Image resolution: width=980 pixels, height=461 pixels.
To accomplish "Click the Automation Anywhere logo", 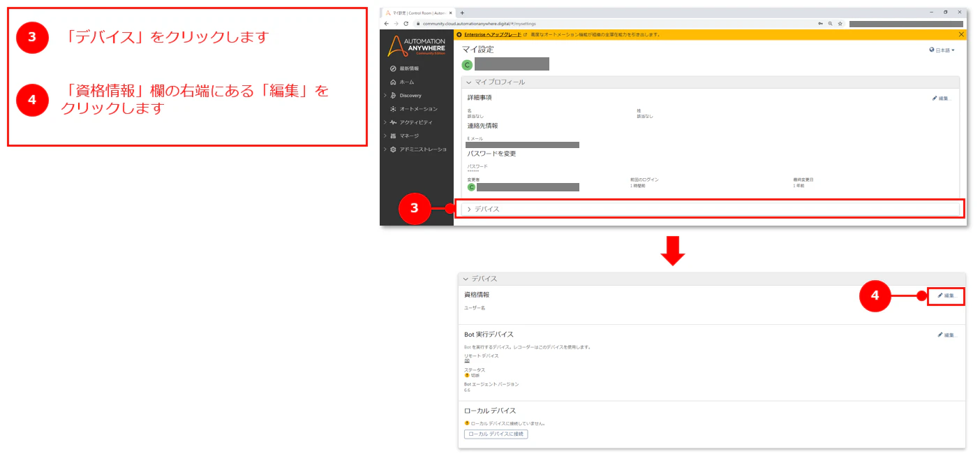I will (416, 46).
